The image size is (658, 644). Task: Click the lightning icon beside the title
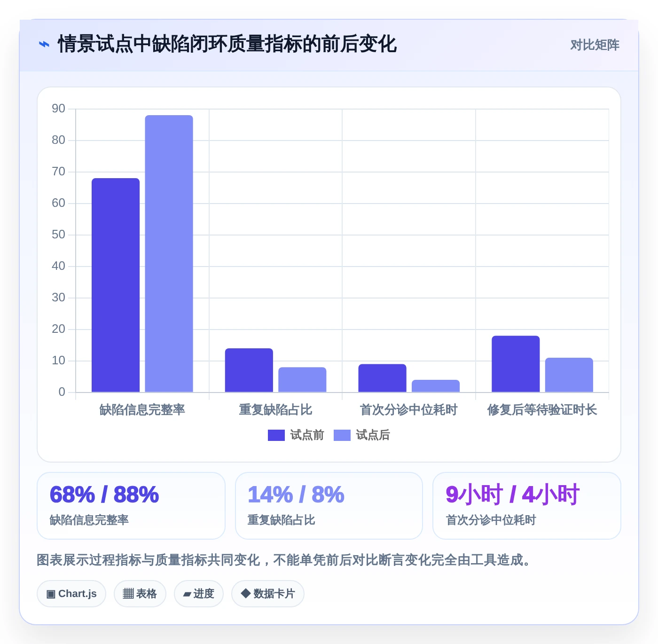(44, 45)
